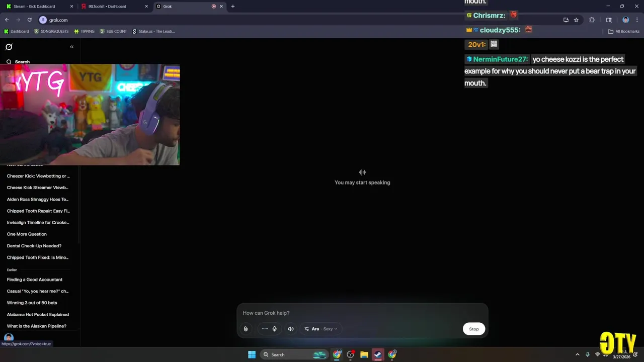Image resolution: width=644 pixels, height=362 pixels.
Task: Open 'Casual "Yo, you hear me?" ch...' conversation
Action: point(38,291)
